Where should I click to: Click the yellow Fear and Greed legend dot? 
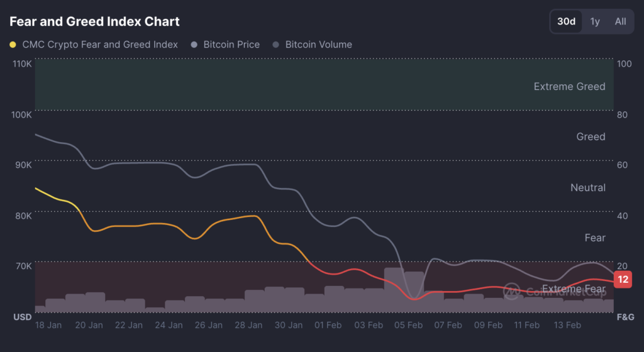pyautogui.click(x=13, y=45)
